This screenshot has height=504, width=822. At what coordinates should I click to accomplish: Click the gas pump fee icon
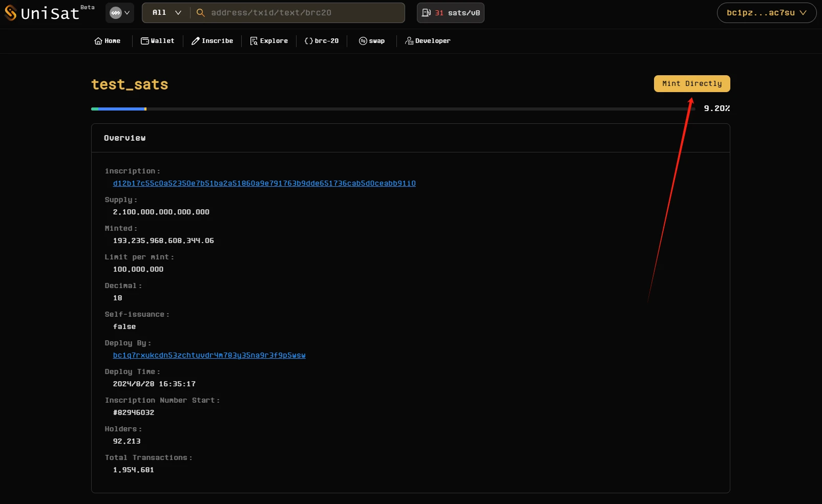pyautogui.click(x=426, y=13)
